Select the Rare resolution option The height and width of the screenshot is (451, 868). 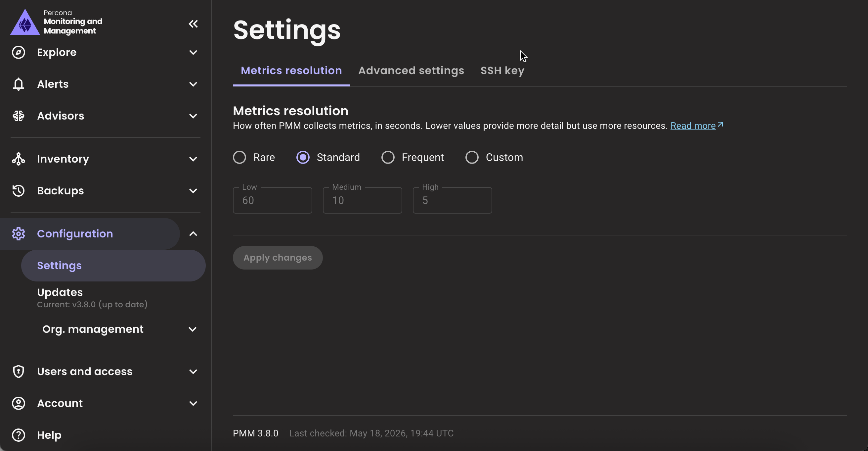[x=239, y=157]
